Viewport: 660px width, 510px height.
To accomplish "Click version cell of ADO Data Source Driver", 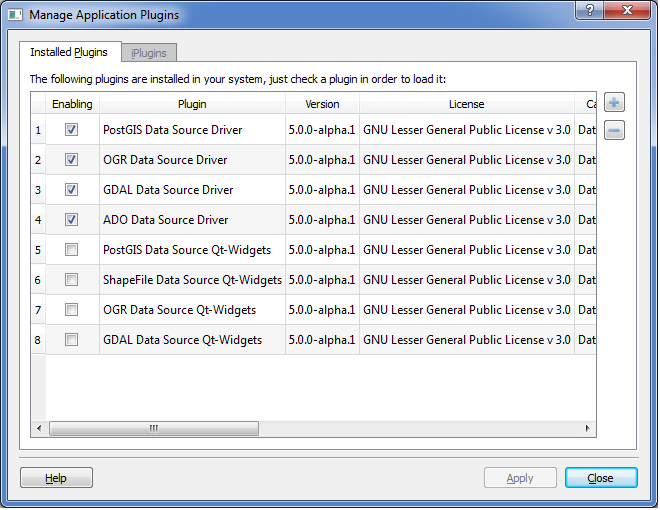I will coord(323,220).
